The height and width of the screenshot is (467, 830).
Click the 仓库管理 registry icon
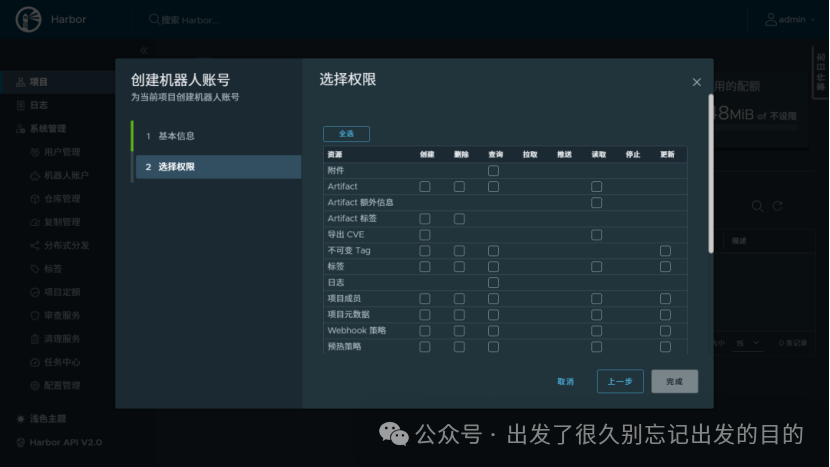35,199
